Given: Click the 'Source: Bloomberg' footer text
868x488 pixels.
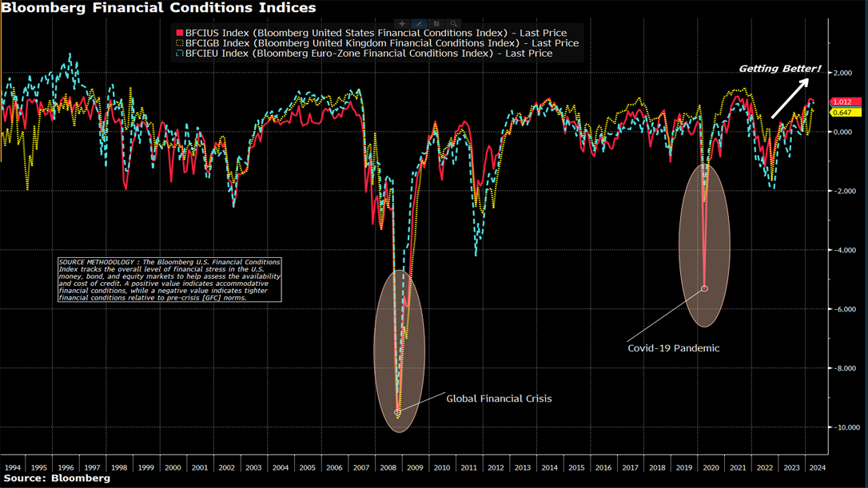Looking at the screenshot, I should pos(57,478).
